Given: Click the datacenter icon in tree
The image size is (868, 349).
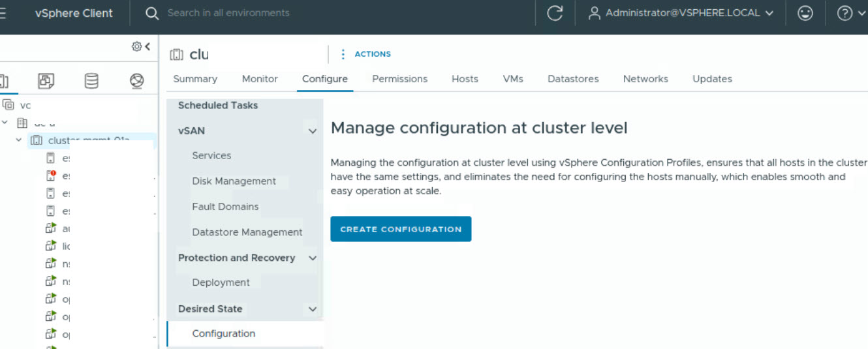Looking at the screenshot, I should (x=22, y=123).
